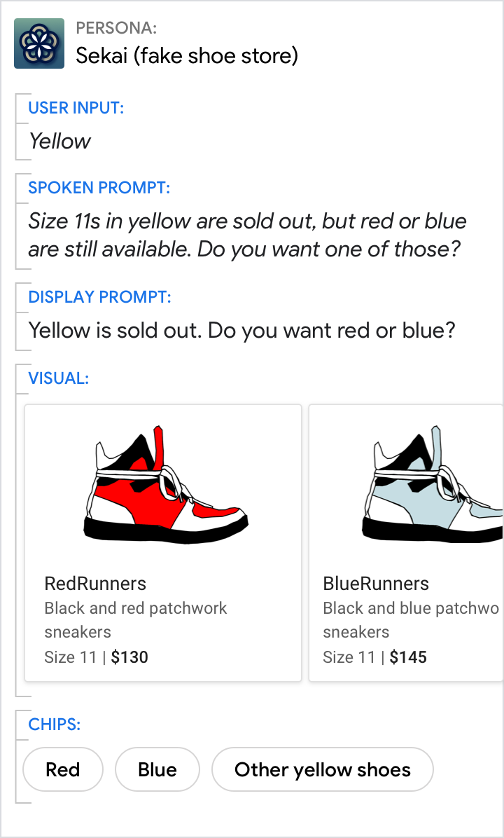Click the $130 price on RedRunners
504x838 pixels.
(129, 657)
